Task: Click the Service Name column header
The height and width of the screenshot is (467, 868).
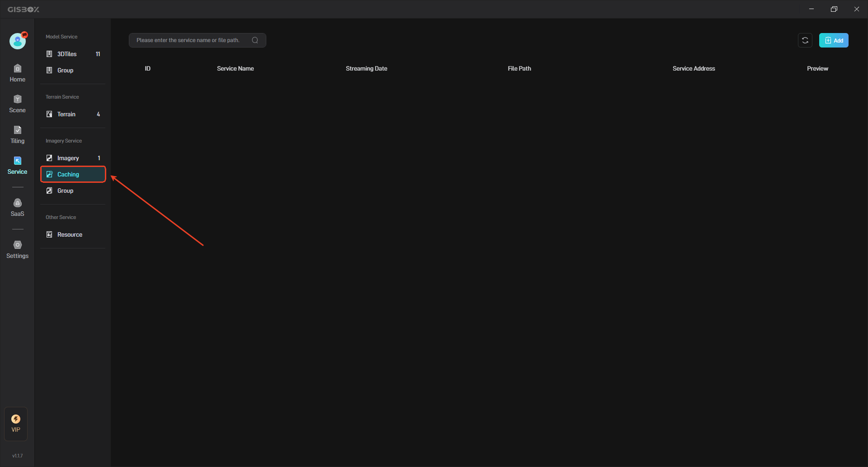Action: [235, 68]
